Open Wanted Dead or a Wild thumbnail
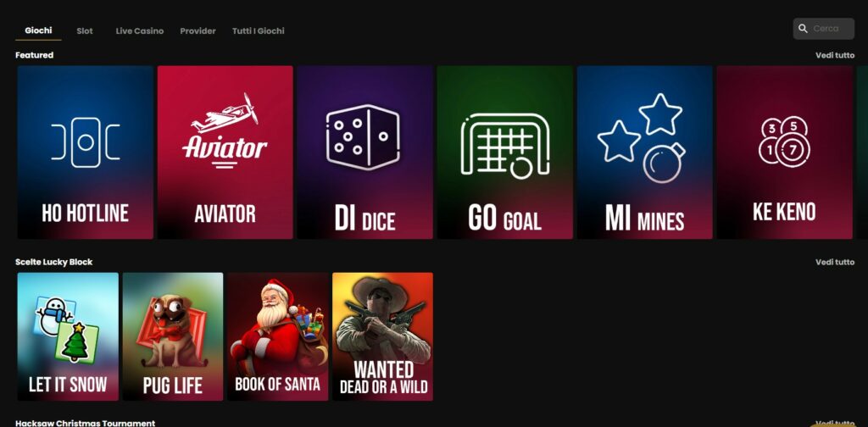868x427 pixels. [382, 336]
